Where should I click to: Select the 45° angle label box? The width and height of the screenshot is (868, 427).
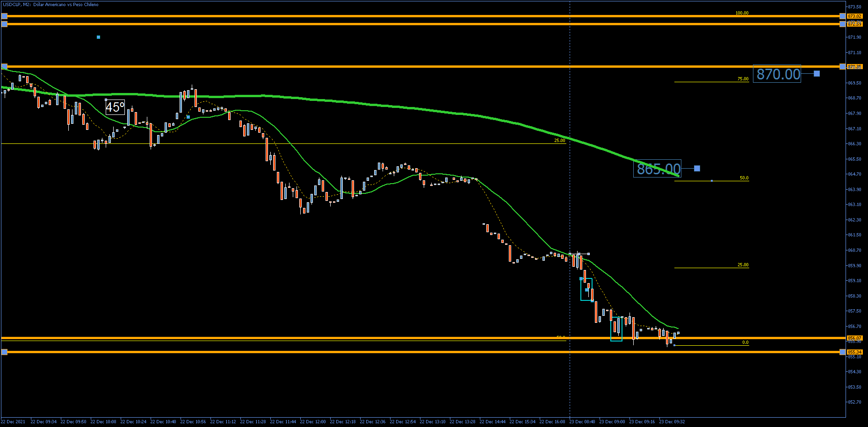pyautogui.click(x=115, y=107)
